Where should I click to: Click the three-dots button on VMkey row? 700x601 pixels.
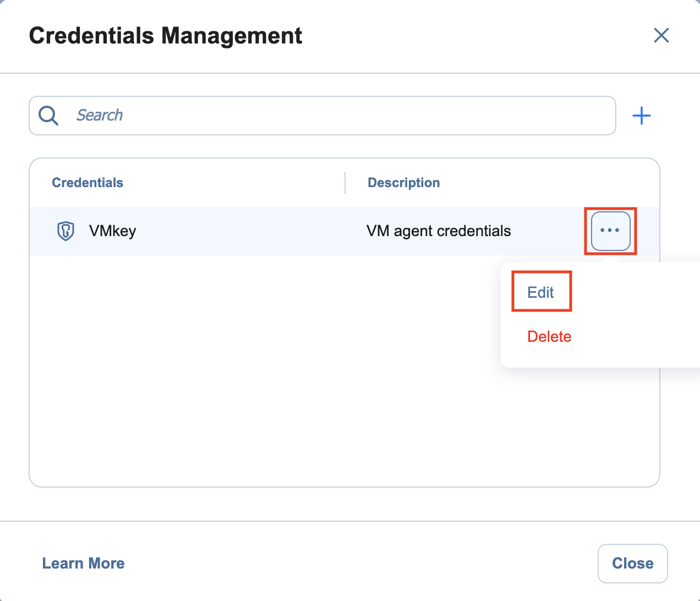pyautogui.click(x=610, y=231)
